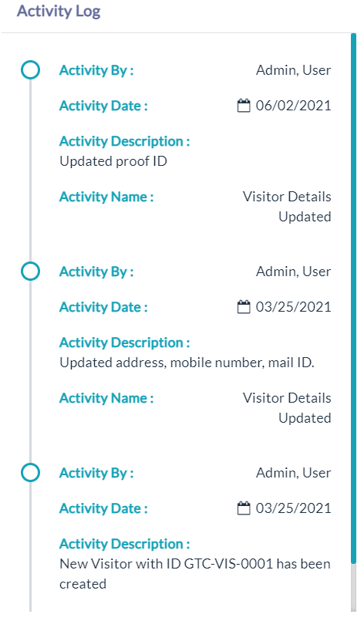Click the gray scrollbar track below the thumb
Viewport: 364px width, 631px height.
353,588
